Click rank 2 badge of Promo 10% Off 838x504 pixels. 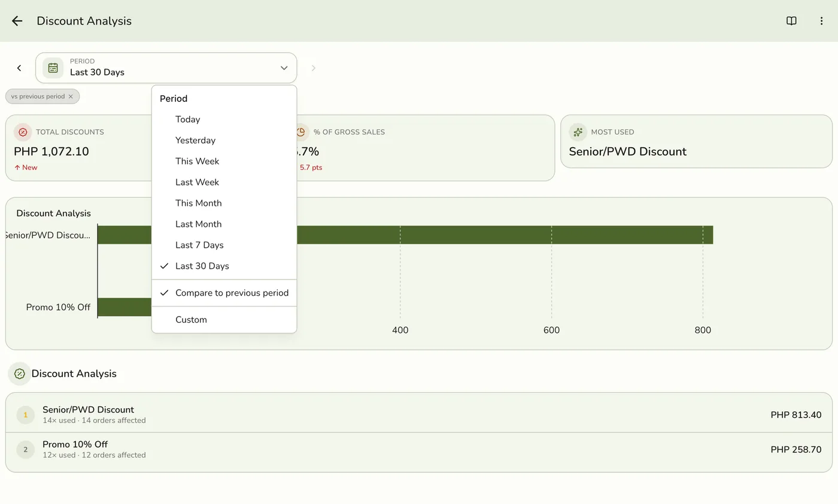[x=25, y=450]
